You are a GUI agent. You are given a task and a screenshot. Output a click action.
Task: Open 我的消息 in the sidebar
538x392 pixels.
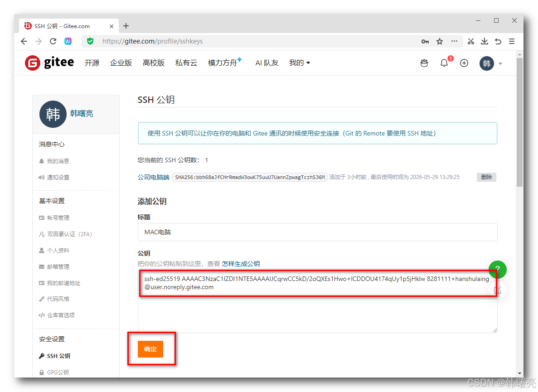[58, 161]
